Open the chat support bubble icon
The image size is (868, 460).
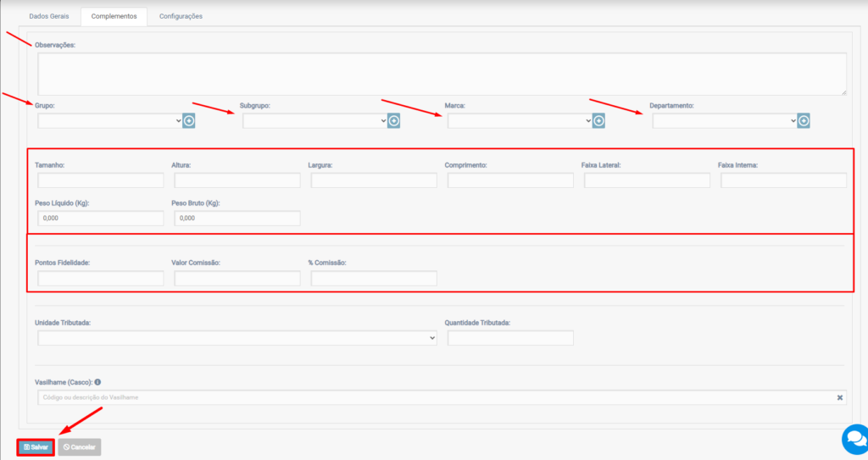854,439
